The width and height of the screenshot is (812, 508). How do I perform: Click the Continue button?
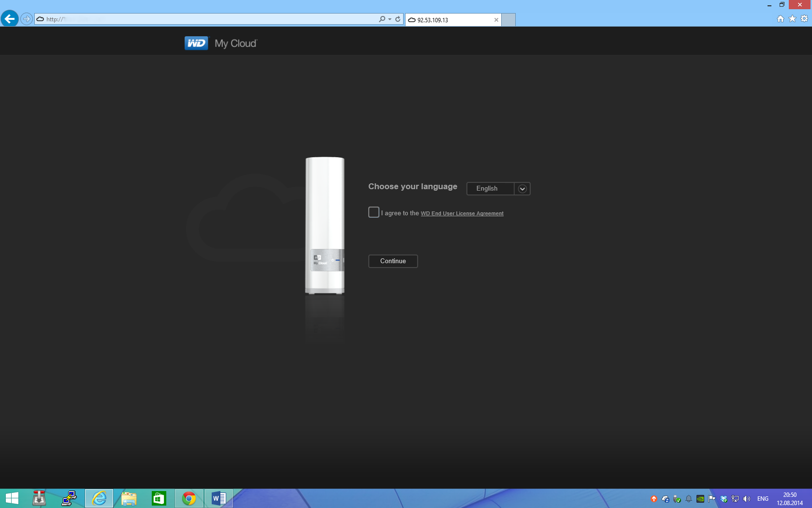[393, 261]
